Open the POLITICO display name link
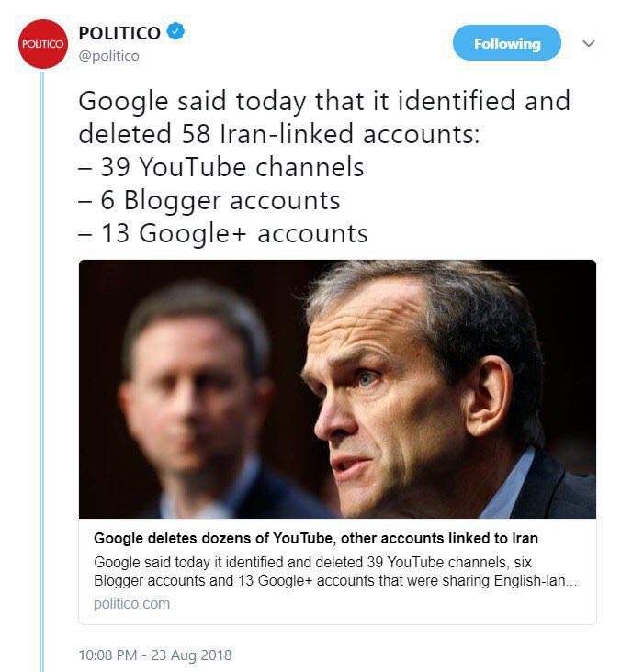This screenshot has width=621, height=672. 119,33
